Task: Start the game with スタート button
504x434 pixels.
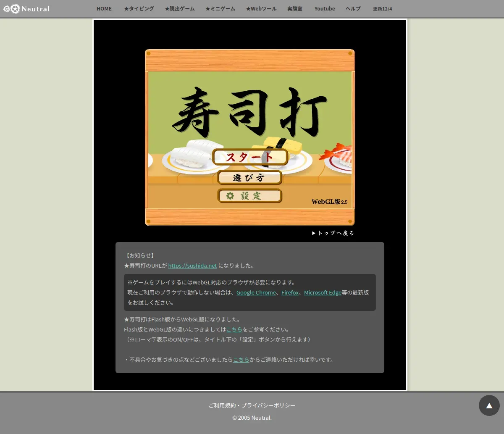Action: click(250, 157)
